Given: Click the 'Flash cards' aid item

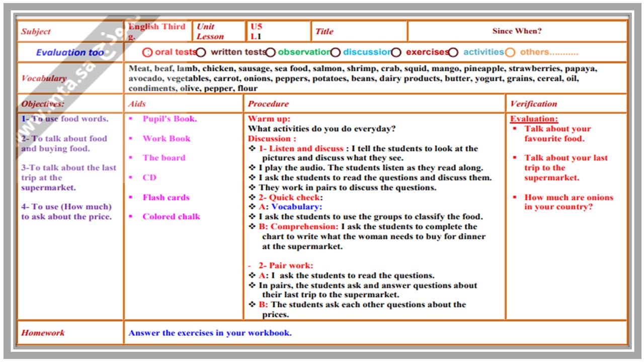Looking at the screenshot, I should coord(166,198).
